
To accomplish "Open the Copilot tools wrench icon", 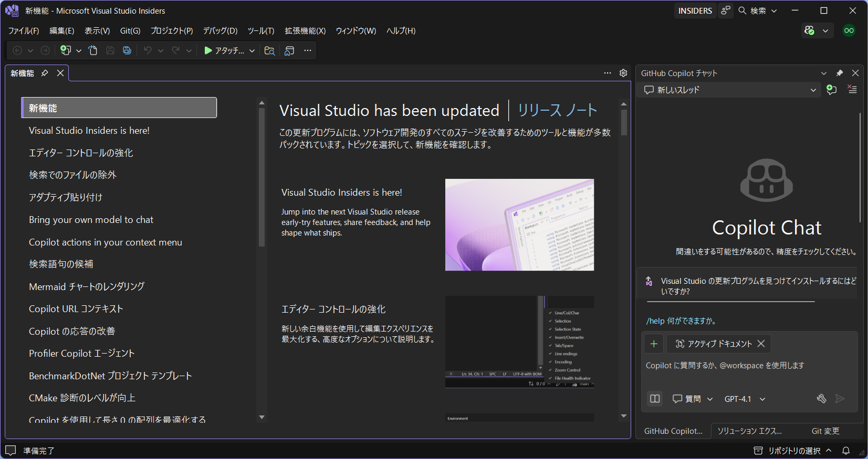I will (822, 399).
